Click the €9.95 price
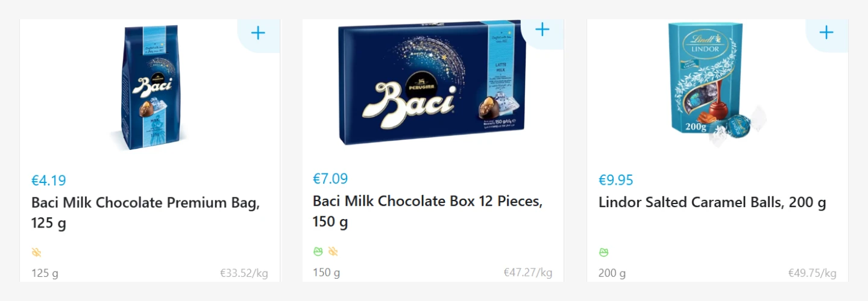Screen dimensions: 868x301 (x=616, y=181)
